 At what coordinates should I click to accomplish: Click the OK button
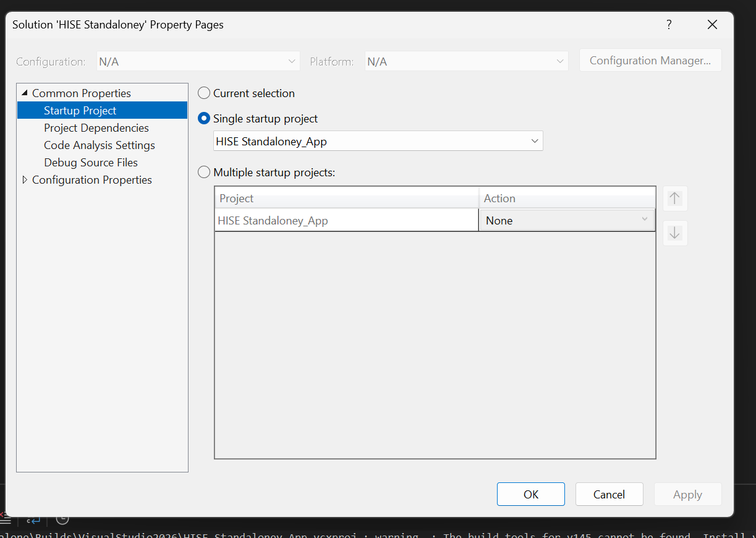click(531, 494)
